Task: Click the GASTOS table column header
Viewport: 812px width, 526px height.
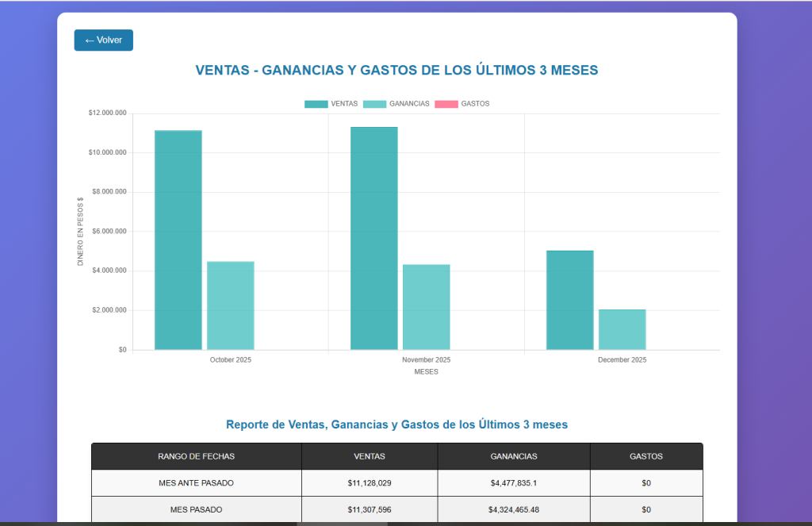Action: tap(646, 456)
